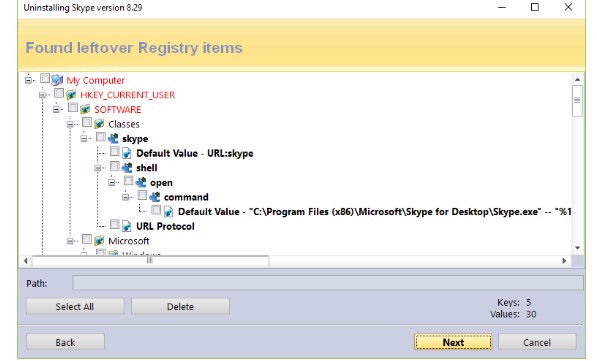This screenshot has width=597, height=361.
Task: Enable the Microsoft key checkbox
Action: coord(87,239)
